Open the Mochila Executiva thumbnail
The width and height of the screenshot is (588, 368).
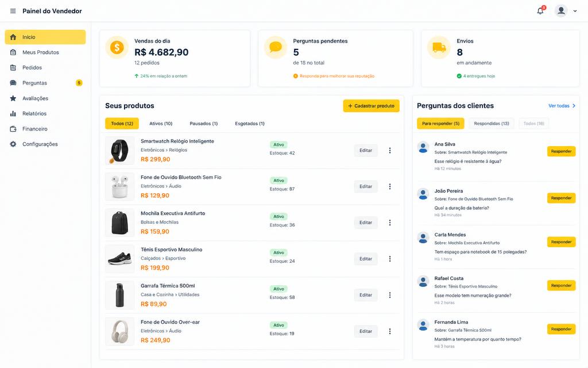(x=119, y=223)
